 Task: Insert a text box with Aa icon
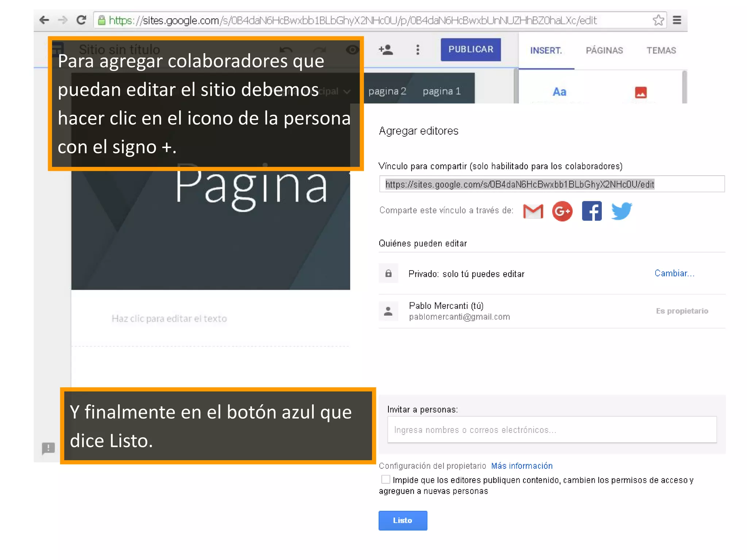[x=560, y=92]
